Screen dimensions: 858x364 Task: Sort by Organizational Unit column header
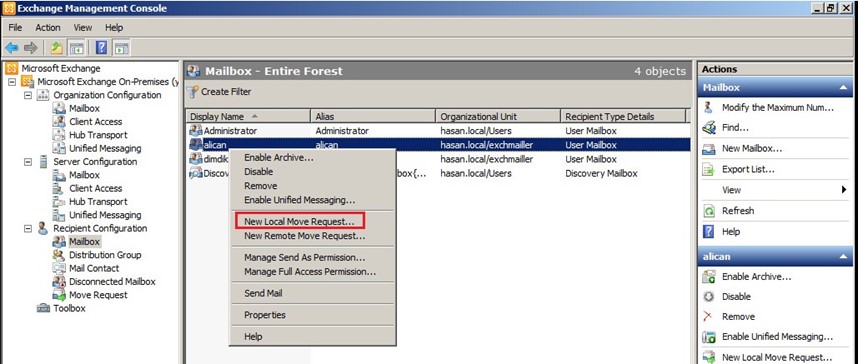[x=498, y=117]
